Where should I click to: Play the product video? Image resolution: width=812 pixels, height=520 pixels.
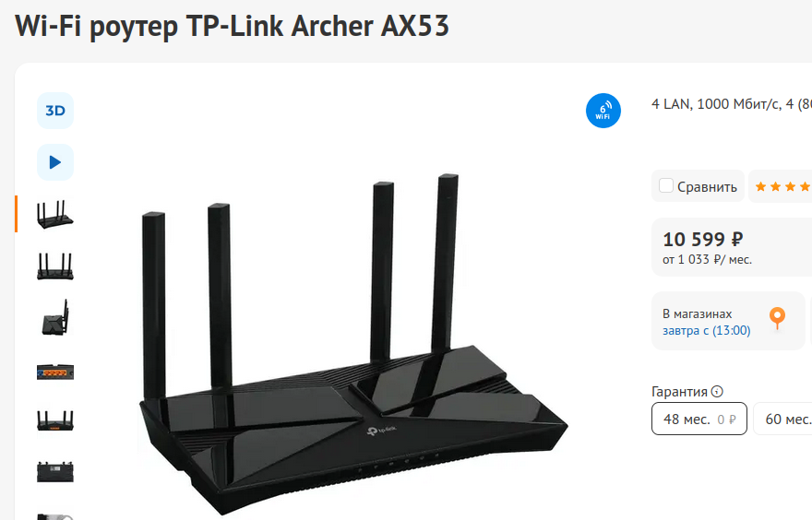coord(55,162)
